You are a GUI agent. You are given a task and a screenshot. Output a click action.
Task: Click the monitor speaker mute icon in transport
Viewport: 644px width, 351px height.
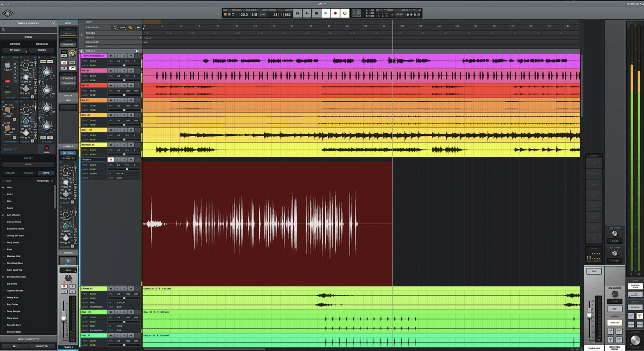(x=393, y=14)
